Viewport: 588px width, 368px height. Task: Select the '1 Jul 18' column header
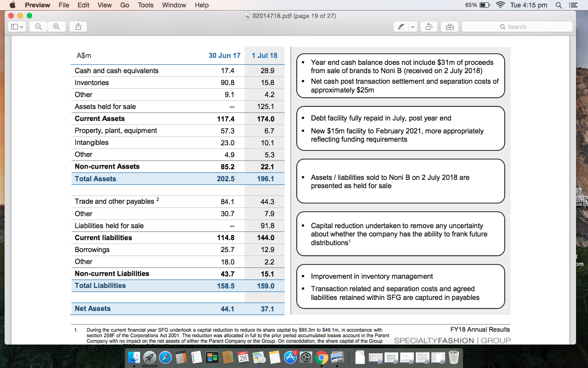coord(265,56)
